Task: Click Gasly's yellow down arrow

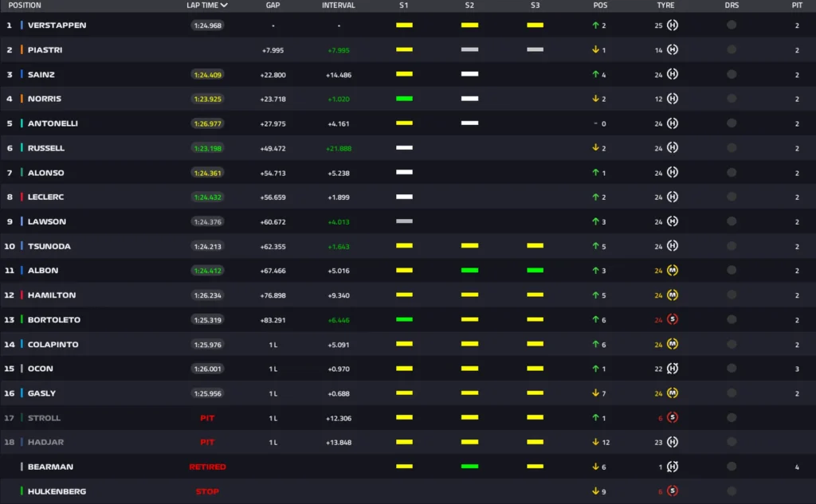Action: (595, 393)
